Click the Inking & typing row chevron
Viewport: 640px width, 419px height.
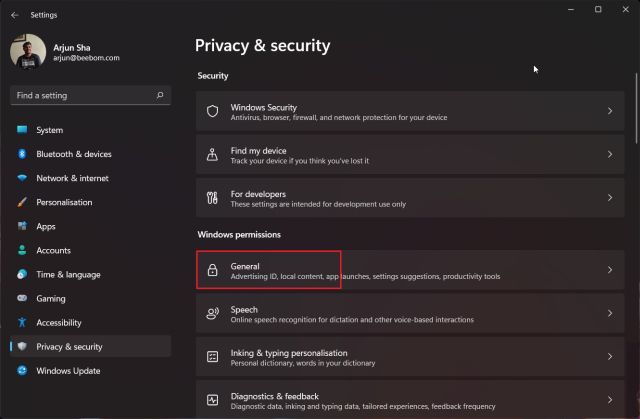[610, 357]
